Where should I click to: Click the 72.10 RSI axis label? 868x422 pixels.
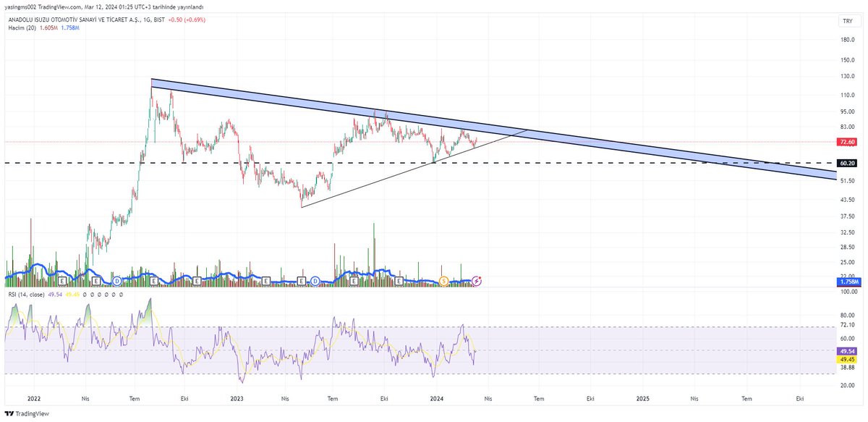(848, 326)
